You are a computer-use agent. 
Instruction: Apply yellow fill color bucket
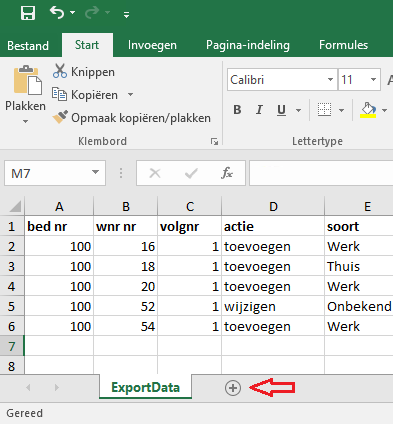pos(368,110)
